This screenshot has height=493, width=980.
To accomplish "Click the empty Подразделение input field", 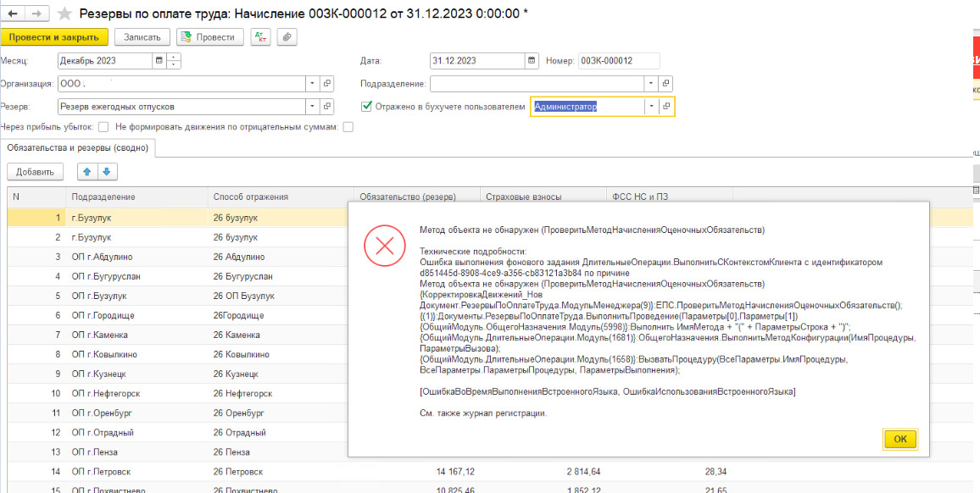I will [x=537, y=84].
